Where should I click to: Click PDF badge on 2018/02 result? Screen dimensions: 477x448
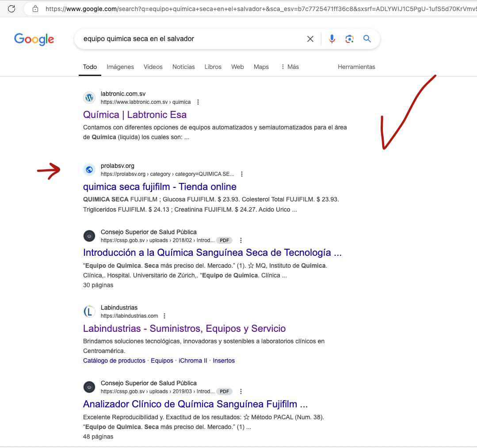225,240
